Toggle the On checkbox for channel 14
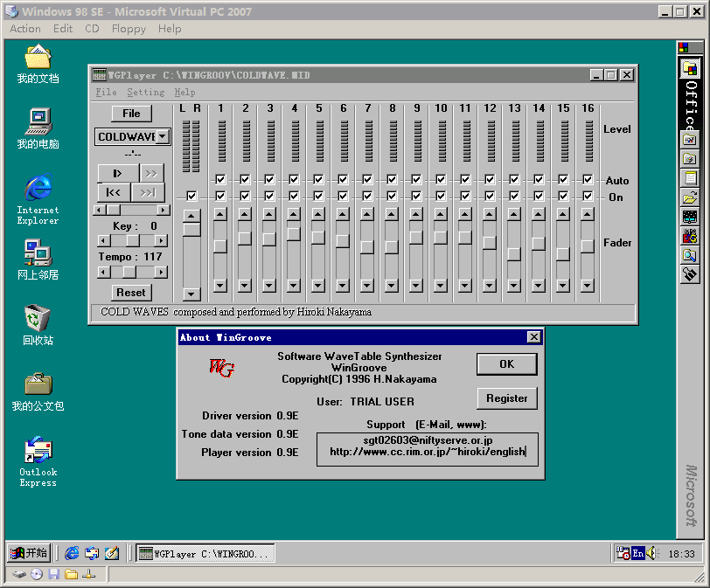Screen dimensions: 710x588 [539, 196]
